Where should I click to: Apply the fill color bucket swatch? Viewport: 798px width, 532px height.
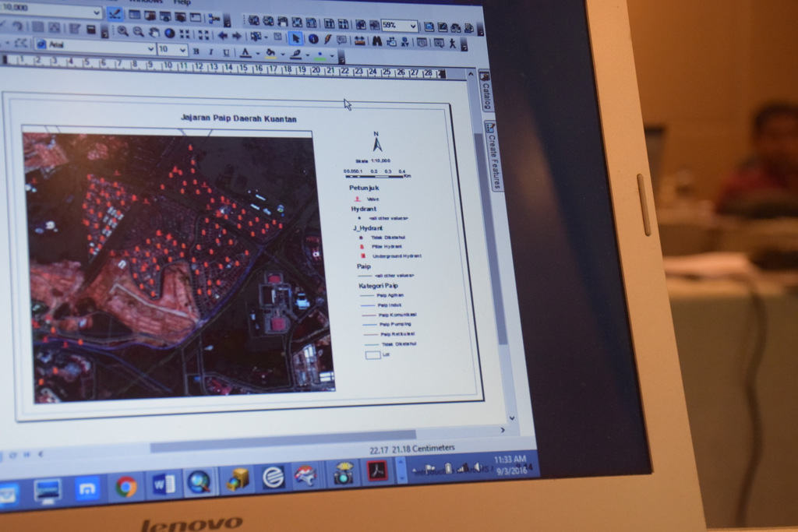(270, 54)
